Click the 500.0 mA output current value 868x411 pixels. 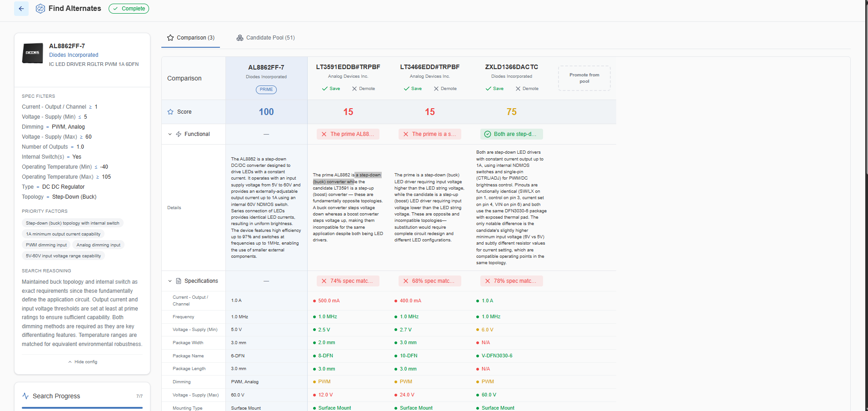click(329, 301)
